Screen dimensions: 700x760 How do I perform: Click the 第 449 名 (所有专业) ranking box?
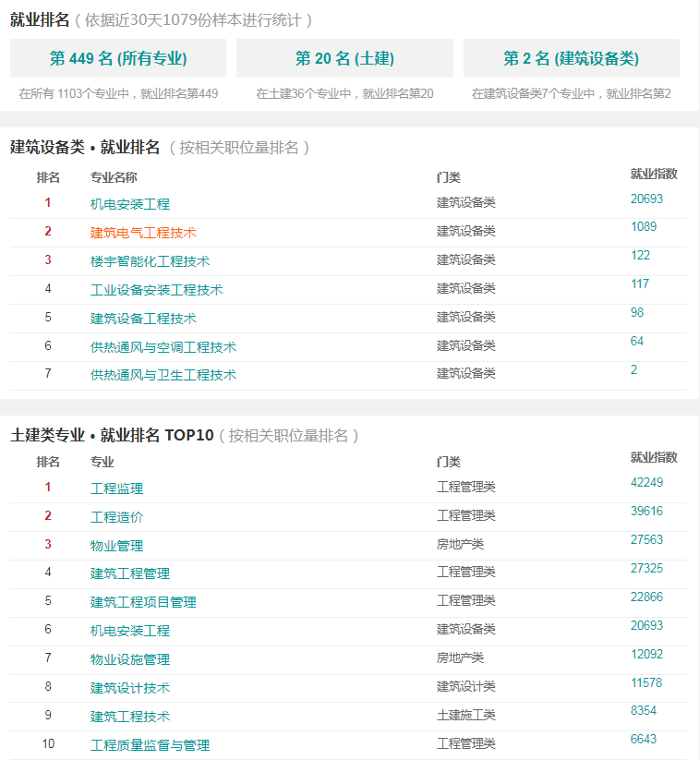(x=118, y=58)
